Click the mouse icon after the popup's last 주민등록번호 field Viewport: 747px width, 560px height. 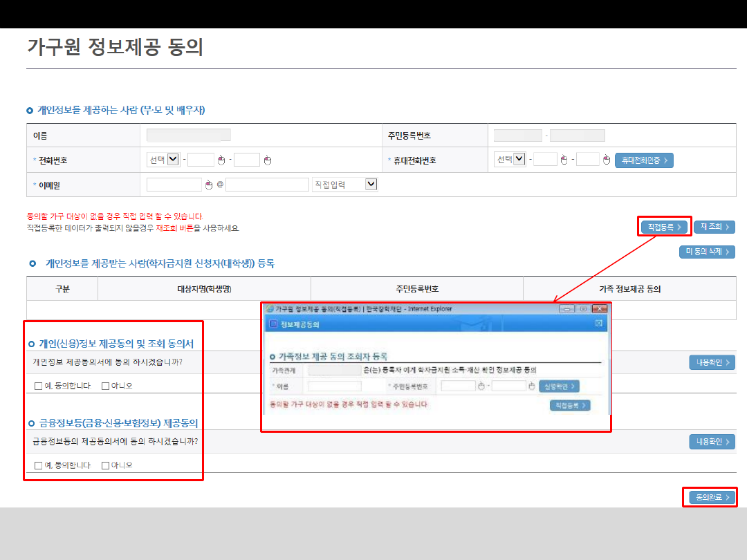click(x=532, y=386)
